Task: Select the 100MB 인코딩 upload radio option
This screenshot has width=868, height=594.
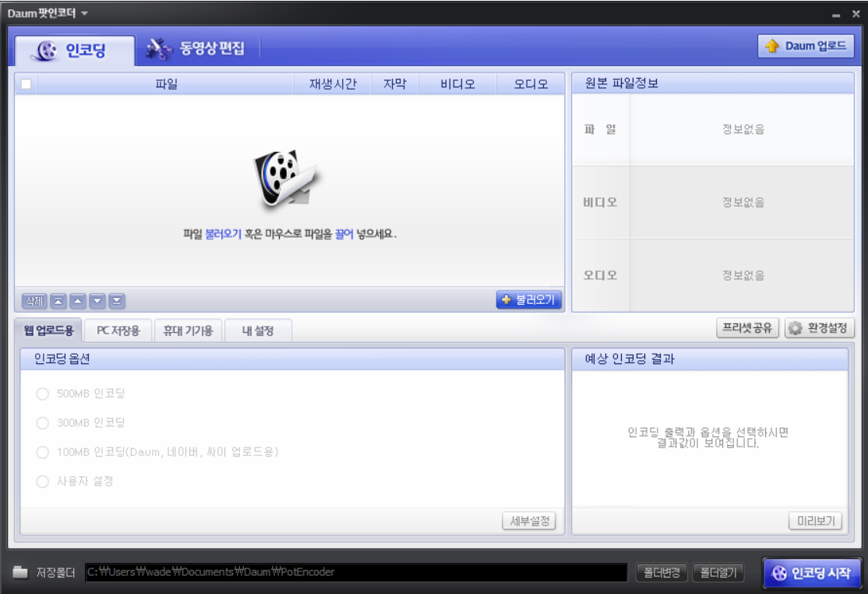Action: click(x=43, y=452)
